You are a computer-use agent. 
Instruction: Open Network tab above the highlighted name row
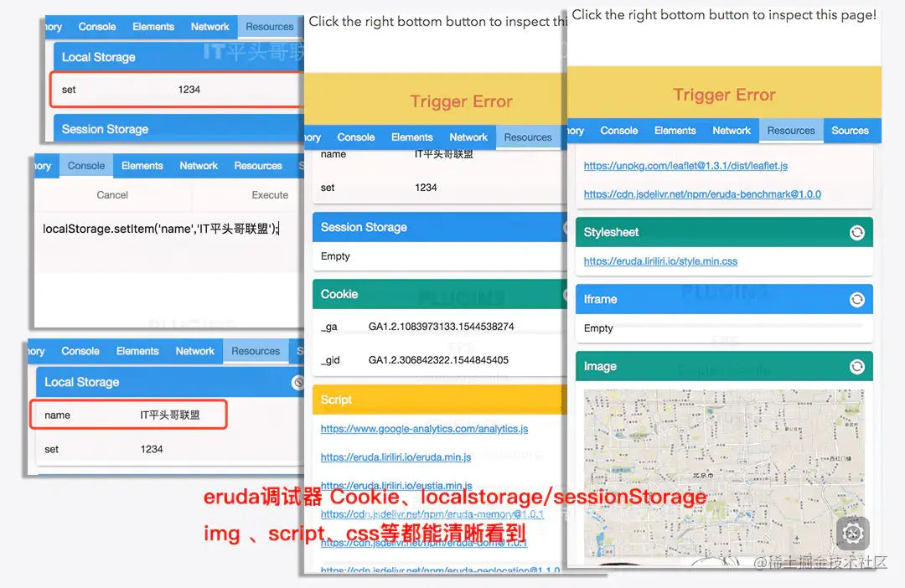click(x=195, y=351)
